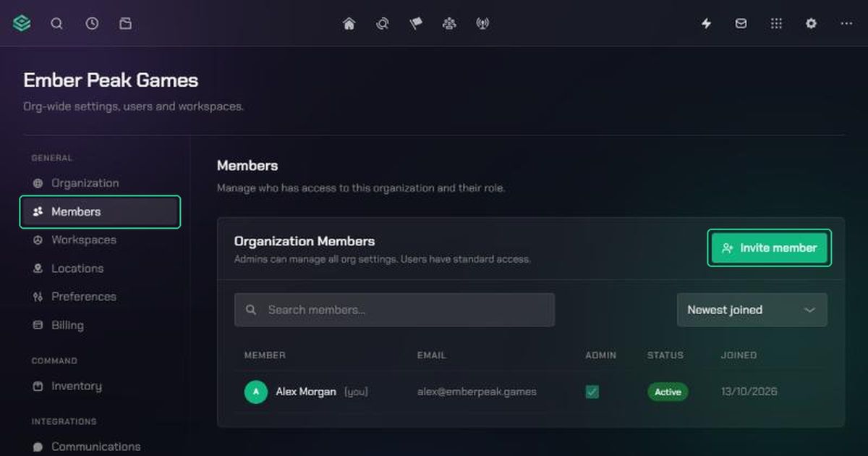
Task: Open Organization settings in sidebar
Action: 100,183
